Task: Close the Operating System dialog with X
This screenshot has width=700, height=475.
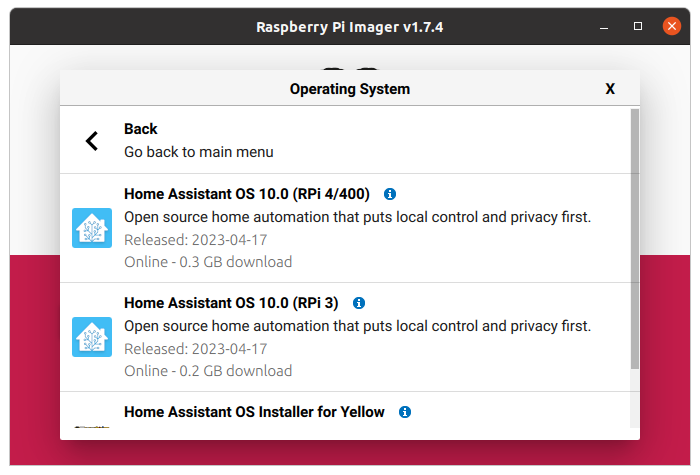Action: pyautogui.click(x=610, y=89)
